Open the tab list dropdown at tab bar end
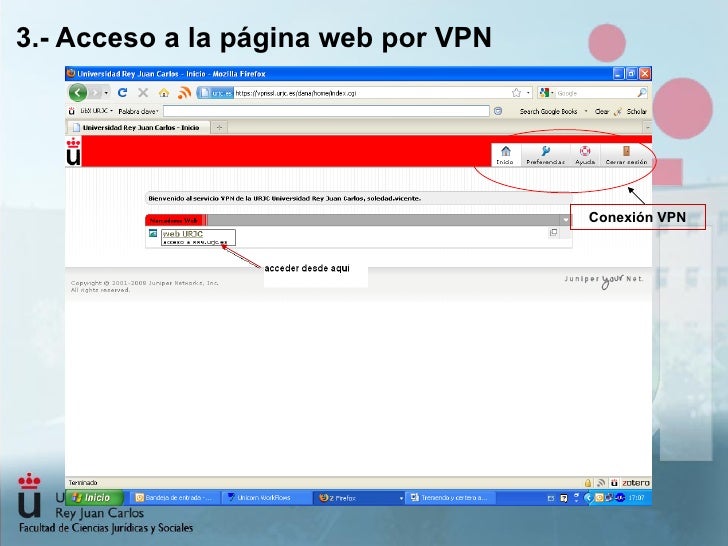Screen dimensions: 728x546 pyautogui.click(x=648, y=127)
